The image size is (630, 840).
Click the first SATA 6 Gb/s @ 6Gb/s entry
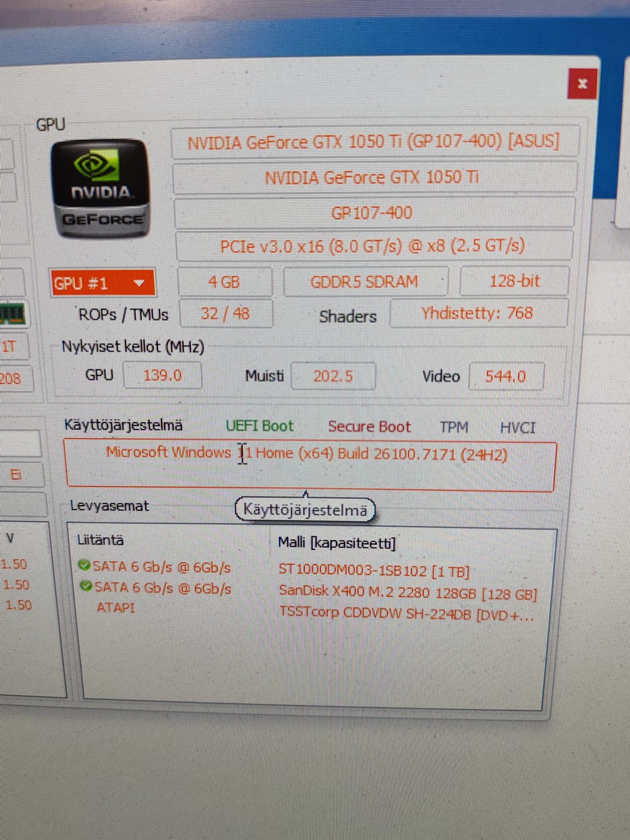[162, 567]
